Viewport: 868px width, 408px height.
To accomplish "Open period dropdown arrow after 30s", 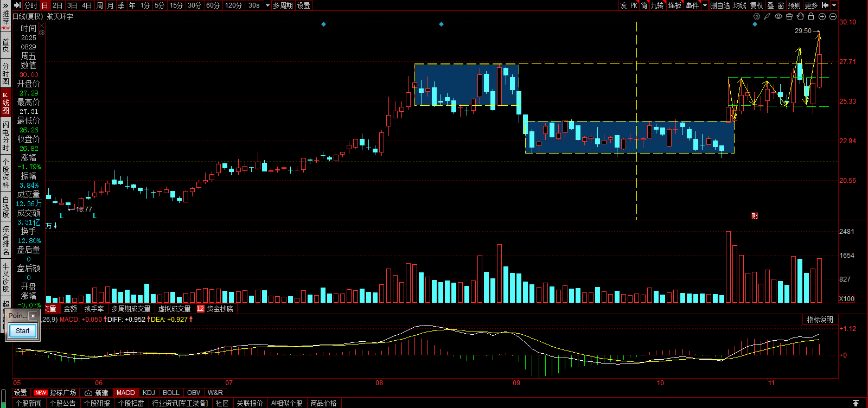I will point(267,5).
